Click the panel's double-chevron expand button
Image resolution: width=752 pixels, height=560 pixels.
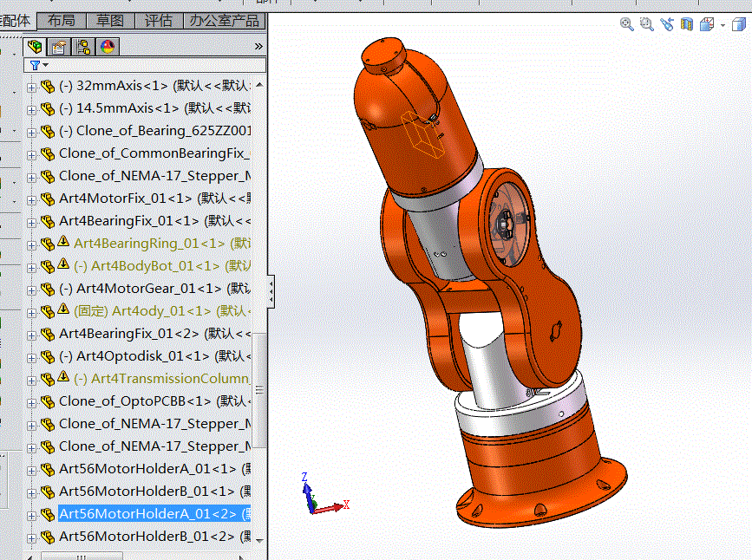(258, 46)
